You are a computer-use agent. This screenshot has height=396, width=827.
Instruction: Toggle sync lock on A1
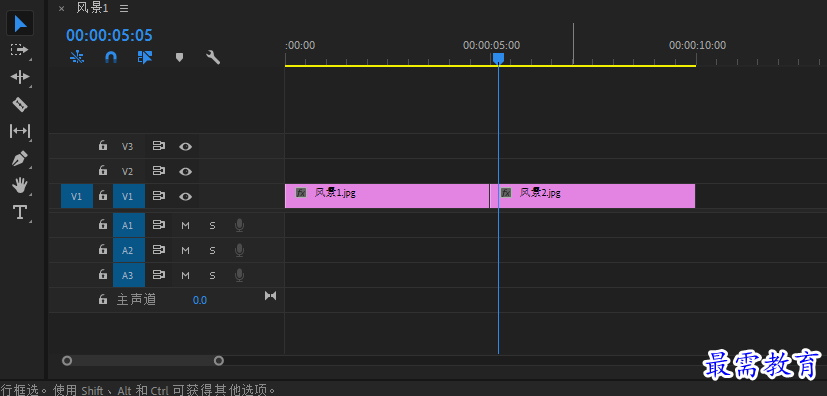(x=159, y=225)
